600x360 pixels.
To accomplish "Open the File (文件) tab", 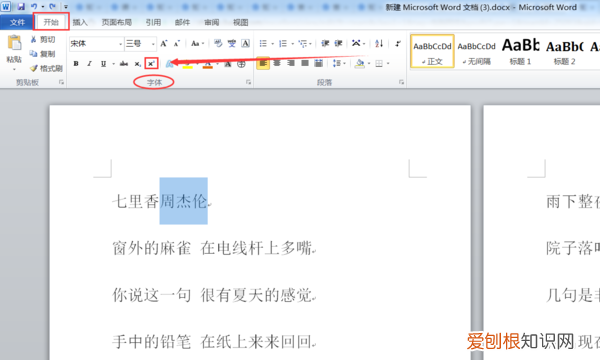I will (17, 23).
